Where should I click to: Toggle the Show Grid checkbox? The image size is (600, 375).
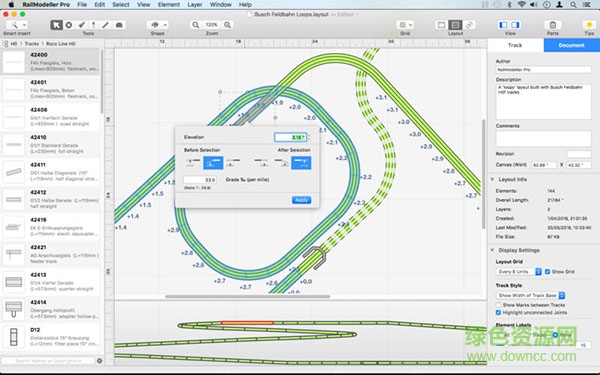548,272
